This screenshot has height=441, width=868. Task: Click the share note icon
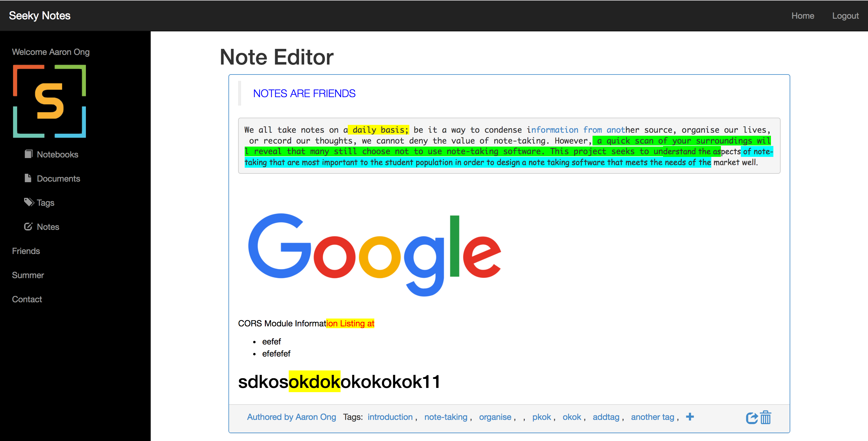(751, 418)
